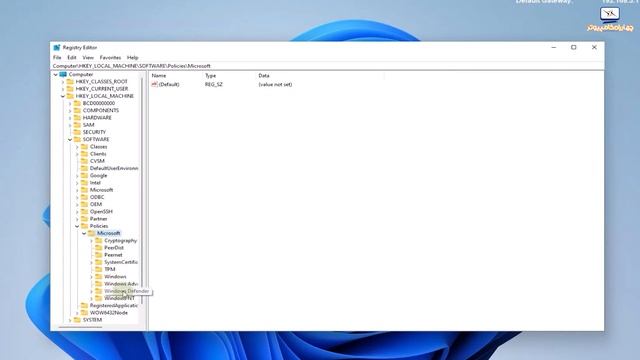Click the Cryptography folder icon
The image size is (640, 360).
pos(99,240)
